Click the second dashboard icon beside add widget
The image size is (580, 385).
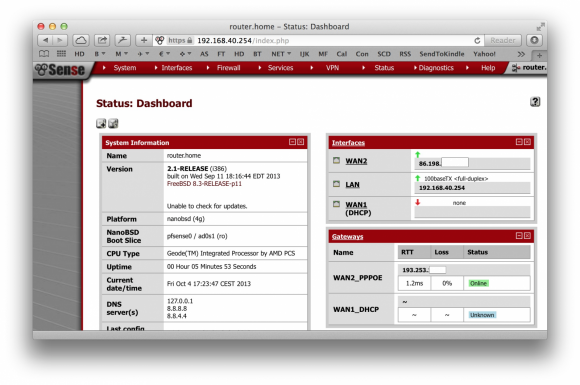pos(113,124)
